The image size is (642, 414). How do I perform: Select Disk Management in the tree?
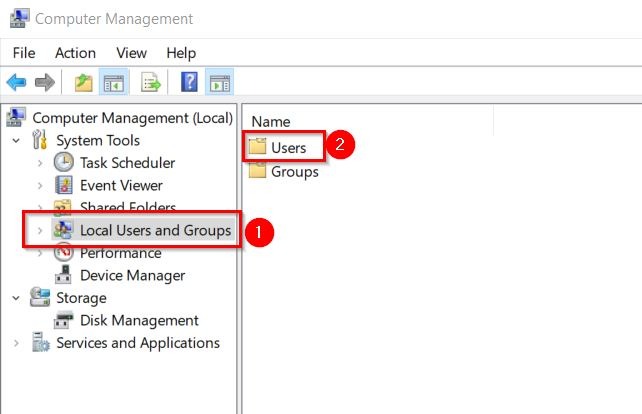(x=139, y=320)
